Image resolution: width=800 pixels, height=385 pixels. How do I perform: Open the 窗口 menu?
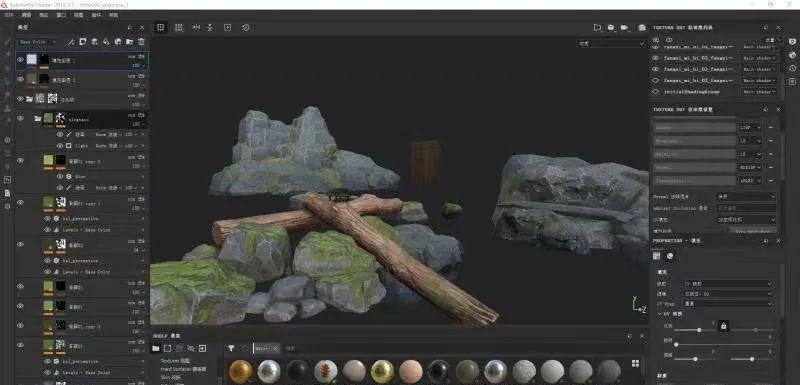[x=61, y=15]
